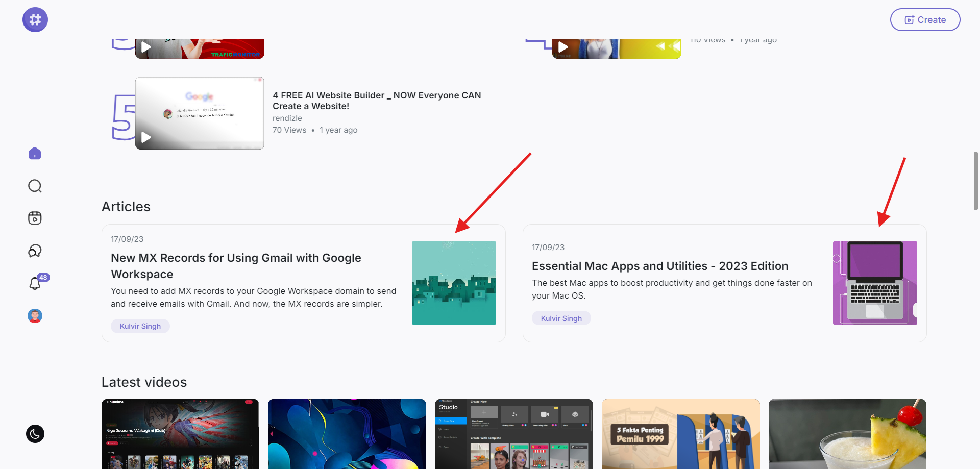Toggle dark mode moon button
The width and height of the screenshot is (980, 469).
[35, 434]
